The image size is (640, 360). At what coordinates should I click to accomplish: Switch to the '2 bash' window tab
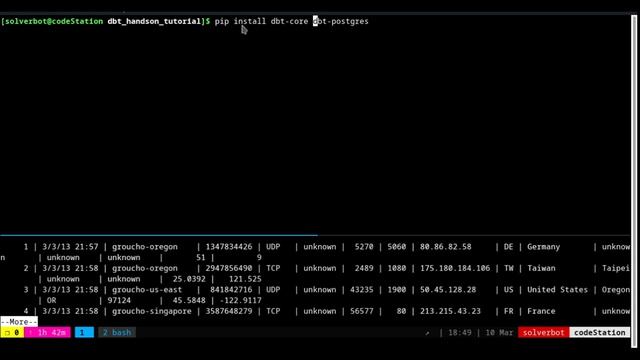coord(117,332)
